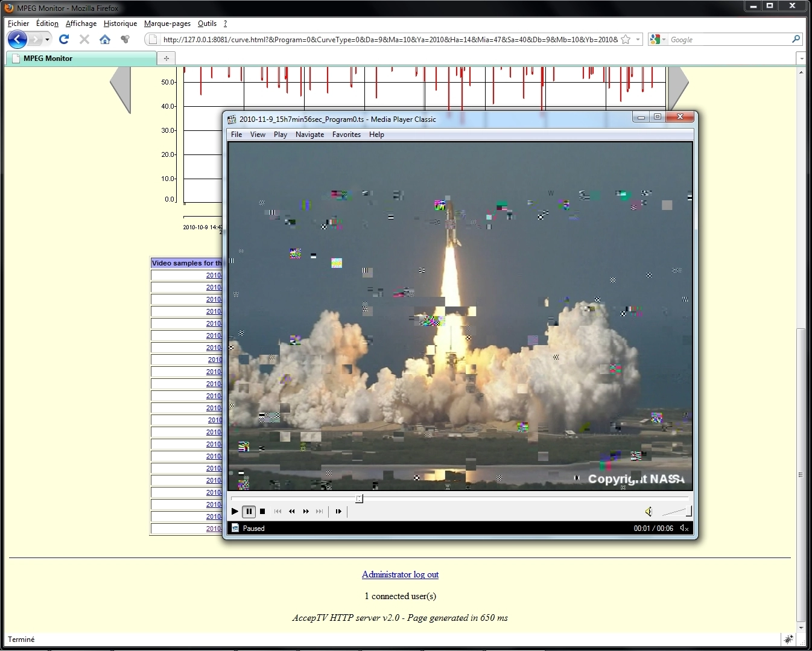The width and height of the screenshot is (812, 651).
Task: Open the Navigate menu in Media Player Classic
Action: [x=309, y=135]
